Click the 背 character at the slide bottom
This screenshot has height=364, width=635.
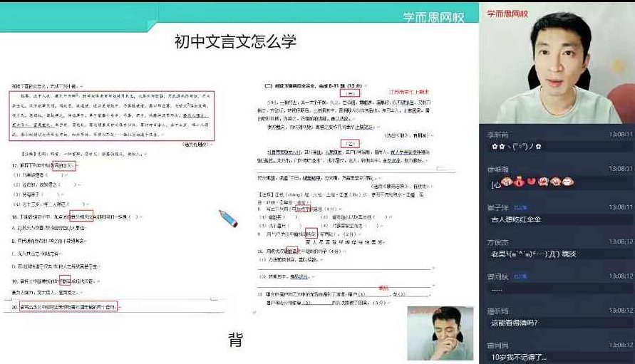[x=236, y=340]
